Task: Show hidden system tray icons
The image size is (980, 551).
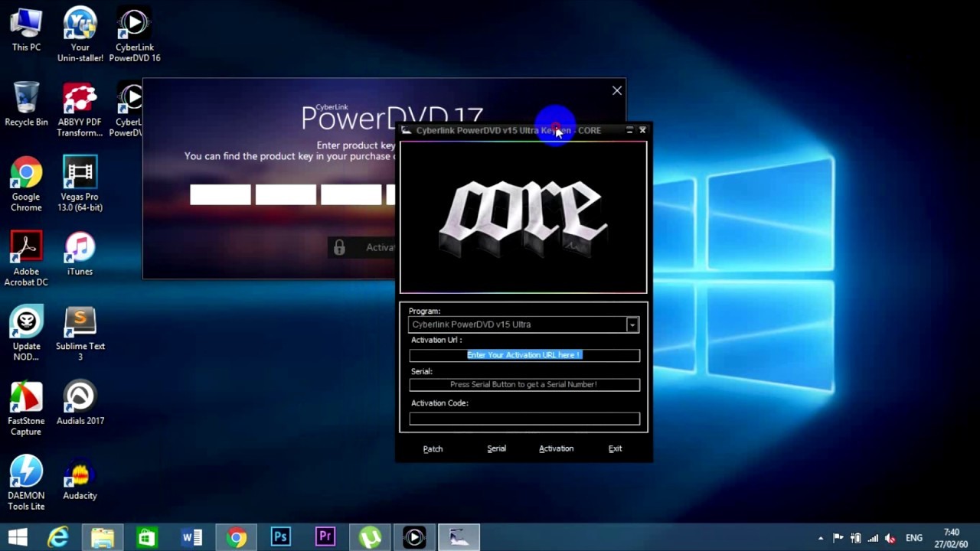Action: (x=821, y=538)
